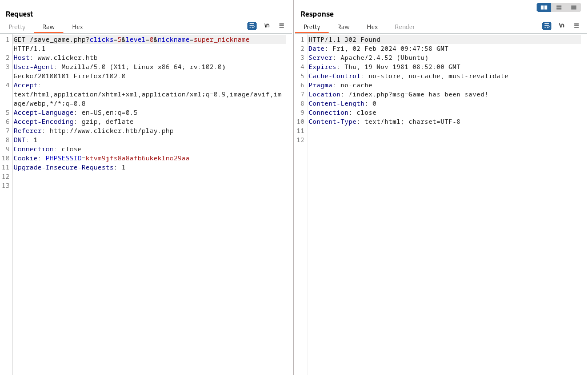
Task: Toggle word wrap in Request panel
Action: (x=252, y=26)
